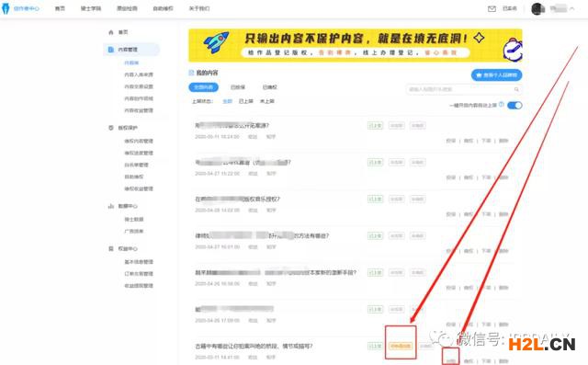Click the magnifier icon in search box

pyautogui.click(x=516, y=89)
